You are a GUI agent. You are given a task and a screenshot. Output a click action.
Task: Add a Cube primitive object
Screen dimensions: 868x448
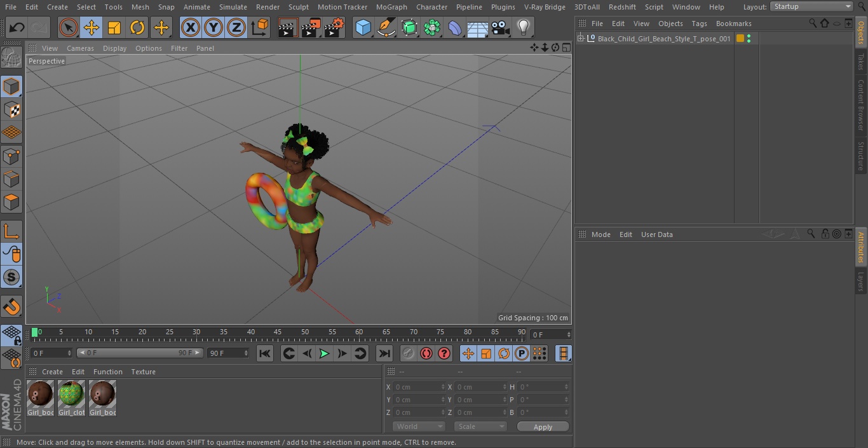[363, 27]
